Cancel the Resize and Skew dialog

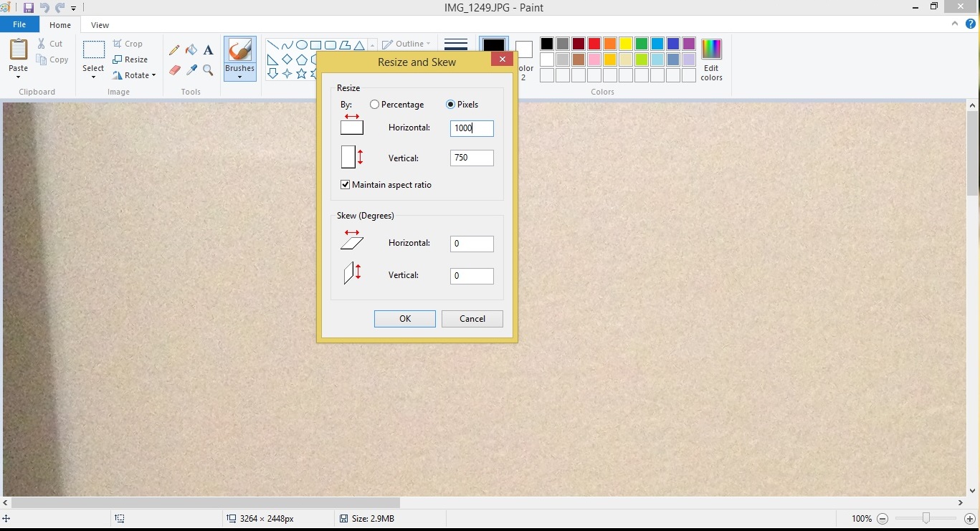click(x=472, y=319)
